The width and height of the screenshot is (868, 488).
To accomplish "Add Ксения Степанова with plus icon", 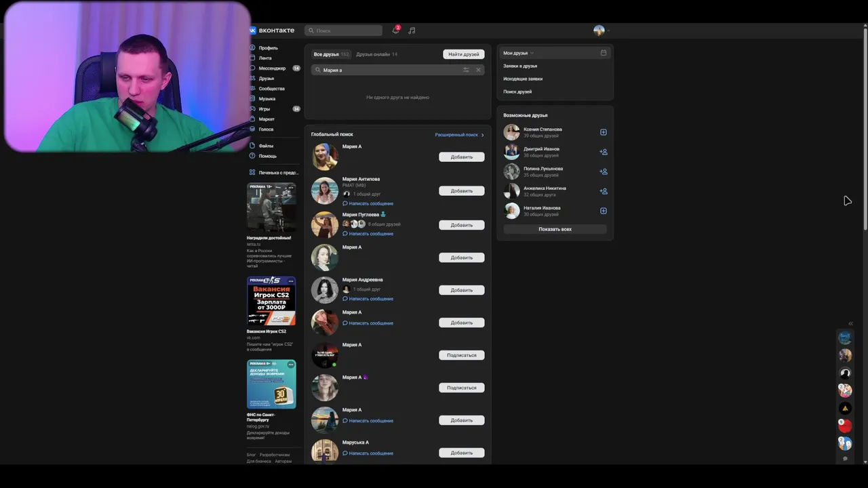I will (x=604, y=132).
